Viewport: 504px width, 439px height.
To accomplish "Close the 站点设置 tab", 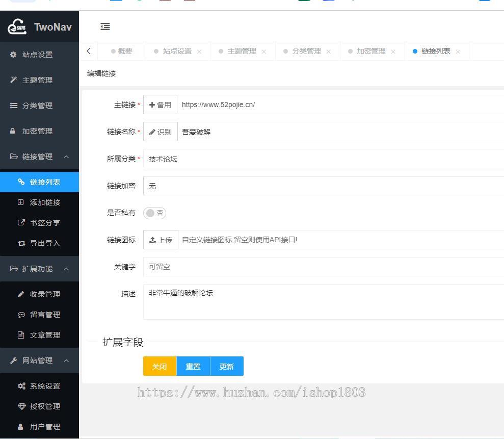I will tap(199, 52).
